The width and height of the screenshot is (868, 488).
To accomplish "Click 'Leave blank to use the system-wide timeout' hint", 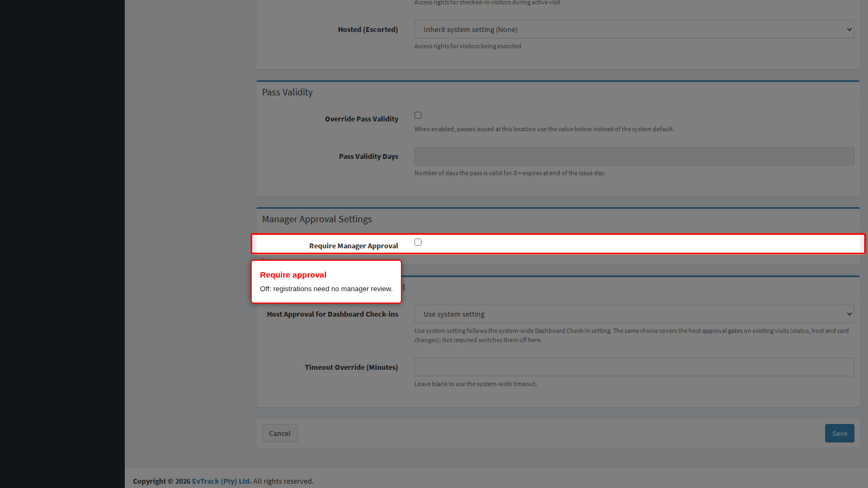I will point(476,384).
